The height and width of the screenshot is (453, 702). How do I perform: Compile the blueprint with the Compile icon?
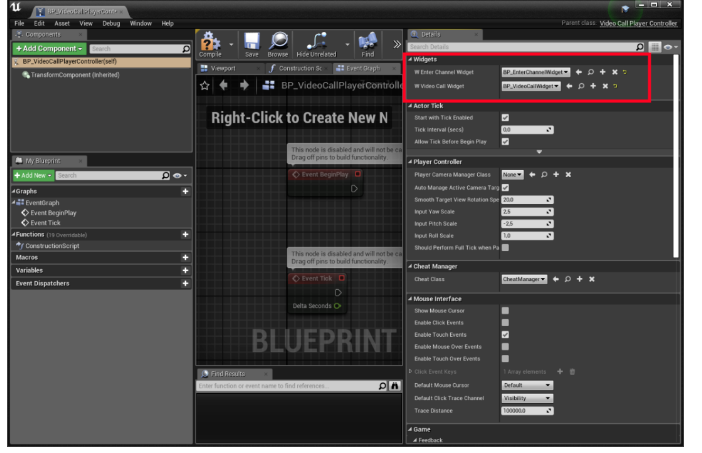pyautogui.click(x=210, y=44)
